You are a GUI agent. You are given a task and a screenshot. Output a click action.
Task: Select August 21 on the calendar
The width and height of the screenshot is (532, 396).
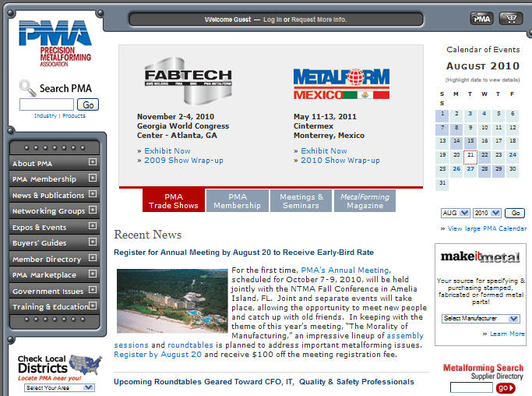470,157
